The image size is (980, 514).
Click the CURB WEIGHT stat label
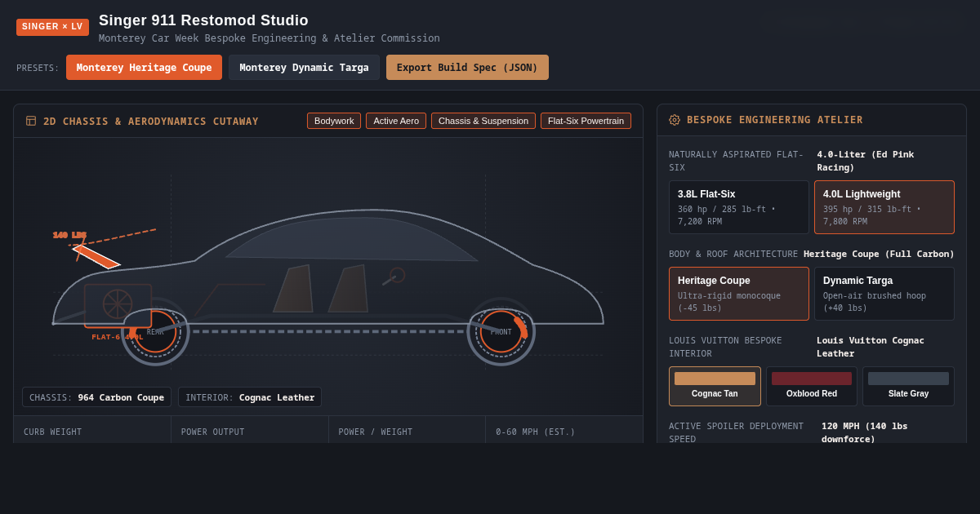(53, 432)
